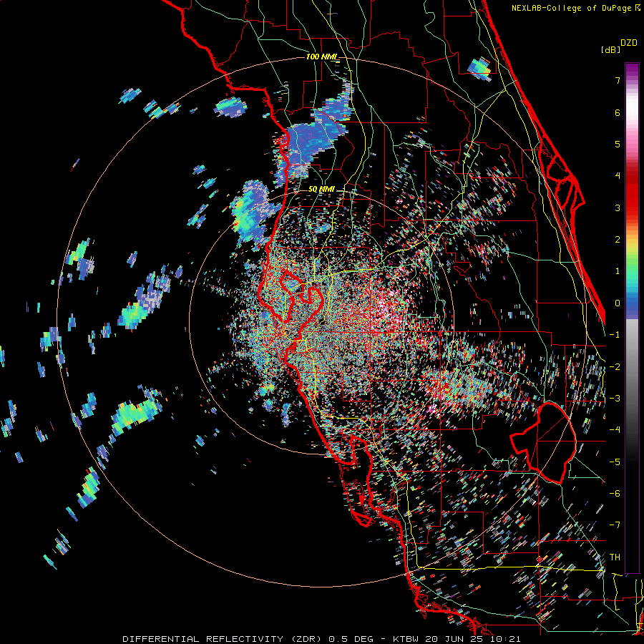This screenshot has width=644, height=644.
Task: Click the 7 value on color scale
Action: pos(618,80)
